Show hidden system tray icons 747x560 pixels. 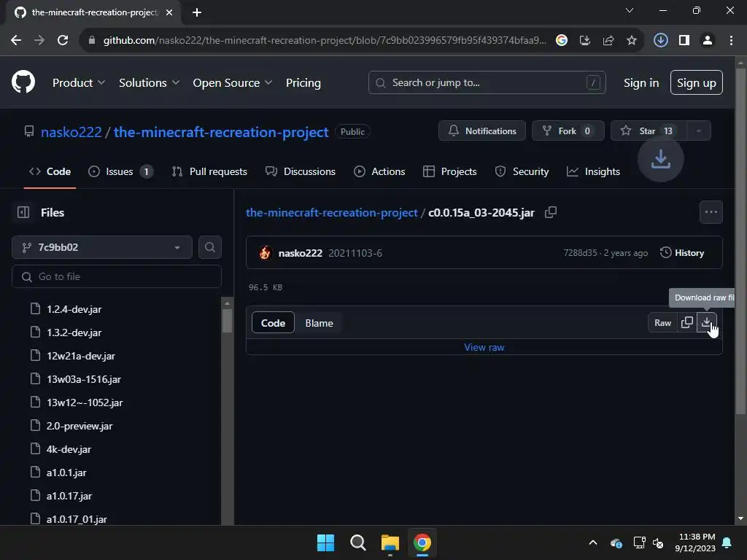tap(593, 542)
